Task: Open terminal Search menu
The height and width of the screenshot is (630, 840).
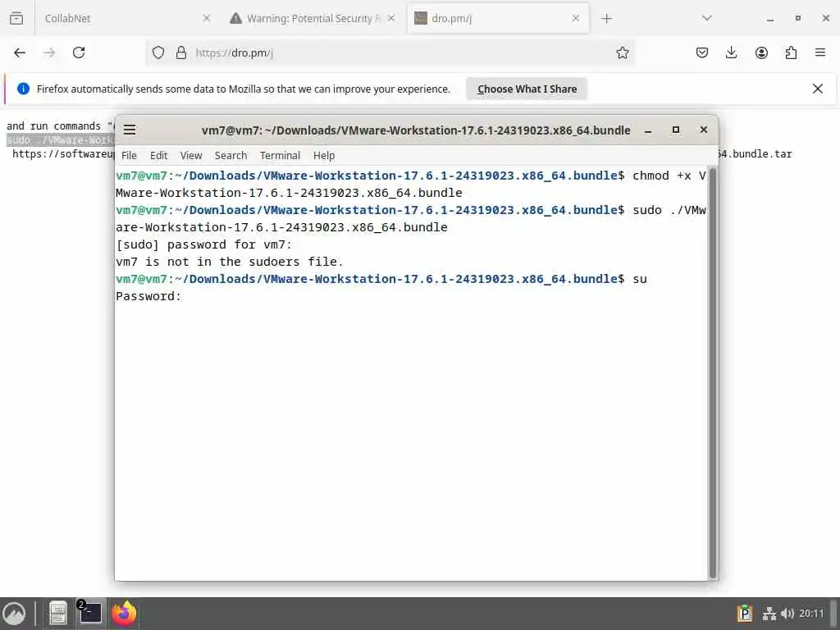Action: pyautogui.click(x=231, y=155)
